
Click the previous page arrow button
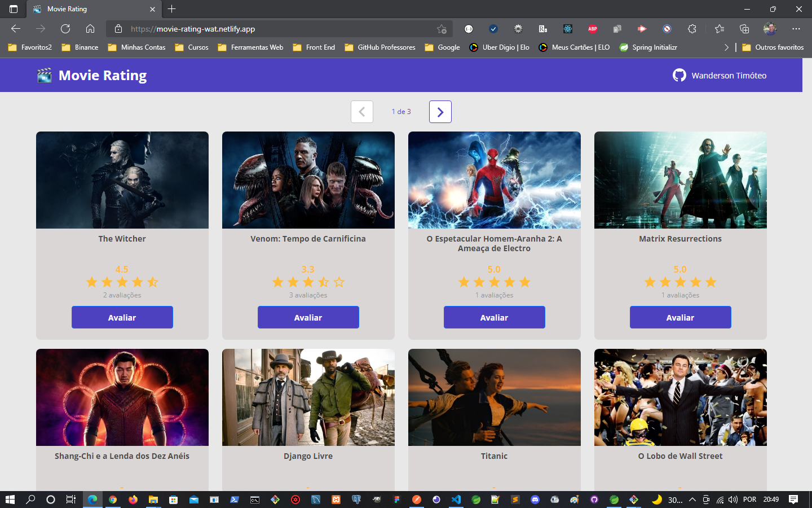pyautogui.click(x=362, y=112)
